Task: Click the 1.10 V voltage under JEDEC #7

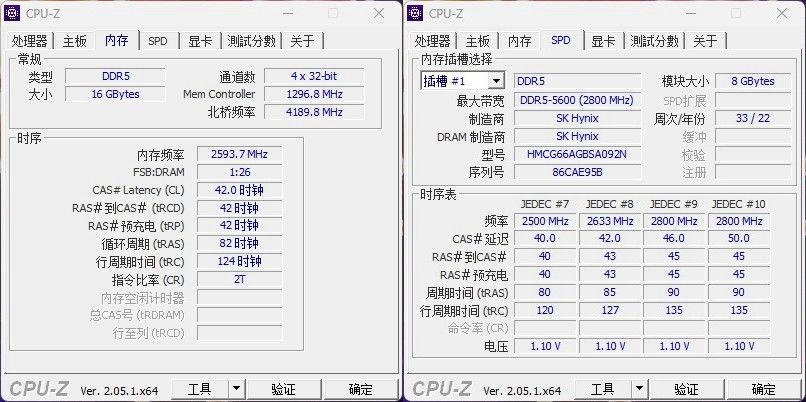Action: [x=545, y=346]
